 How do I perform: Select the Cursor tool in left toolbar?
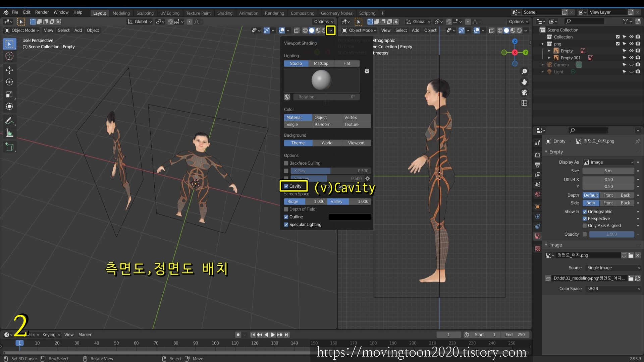coord(9,56)
